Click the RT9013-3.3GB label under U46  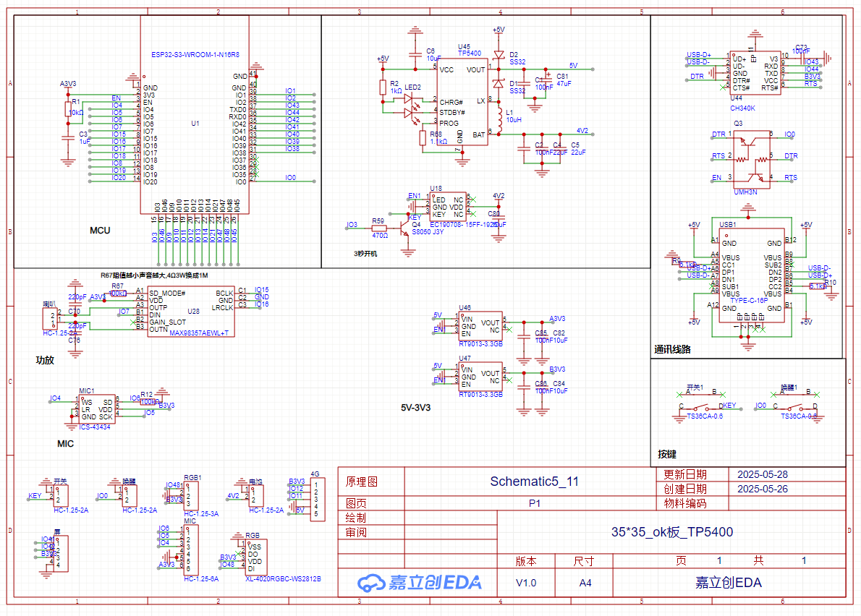tap(480, 344)
